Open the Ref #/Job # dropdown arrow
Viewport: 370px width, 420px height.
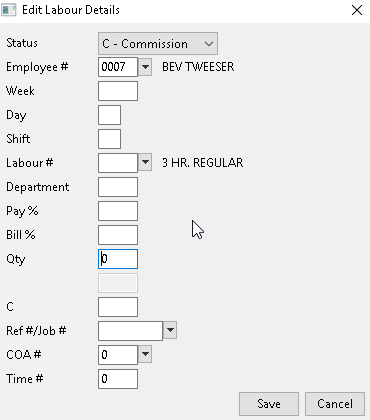[170, 330]
